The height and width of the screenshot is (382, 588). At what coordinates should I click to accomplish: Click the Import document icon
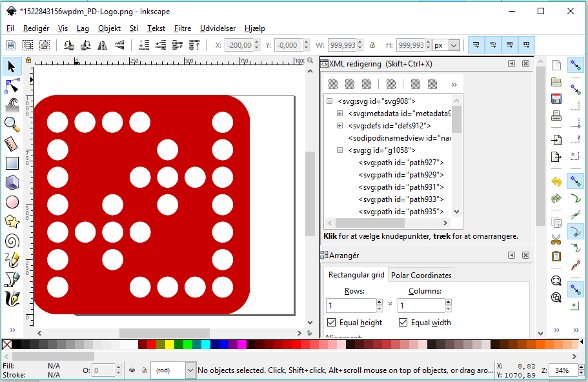[x=556, y=140]
